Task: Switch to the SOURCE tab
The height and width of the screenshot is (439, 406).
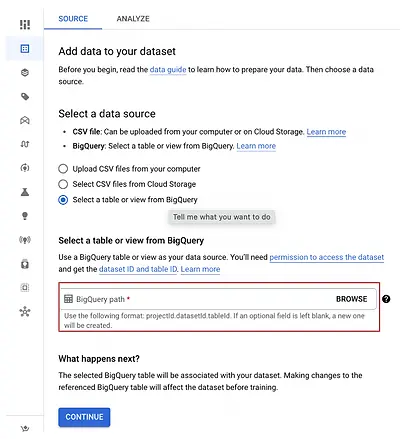Action: [x=73, y=19]
